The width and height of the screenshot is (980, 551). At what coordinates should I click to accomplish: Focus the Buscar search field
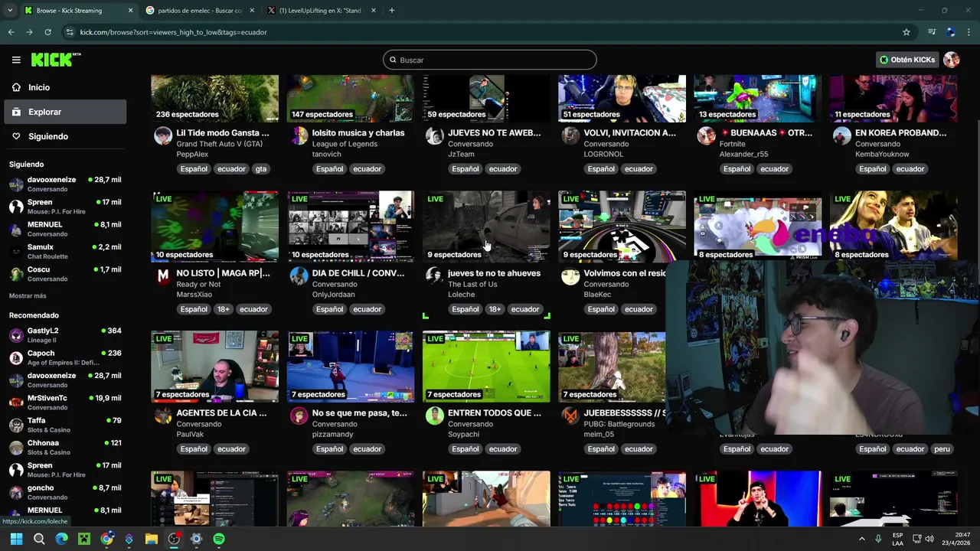pos(490,60)
